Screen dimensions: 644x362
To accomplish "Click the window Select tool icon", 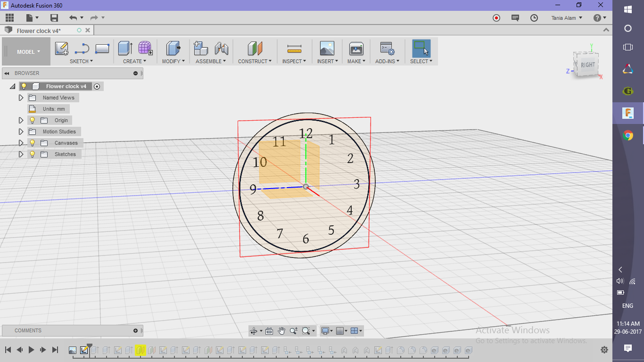I will [421, 49].
